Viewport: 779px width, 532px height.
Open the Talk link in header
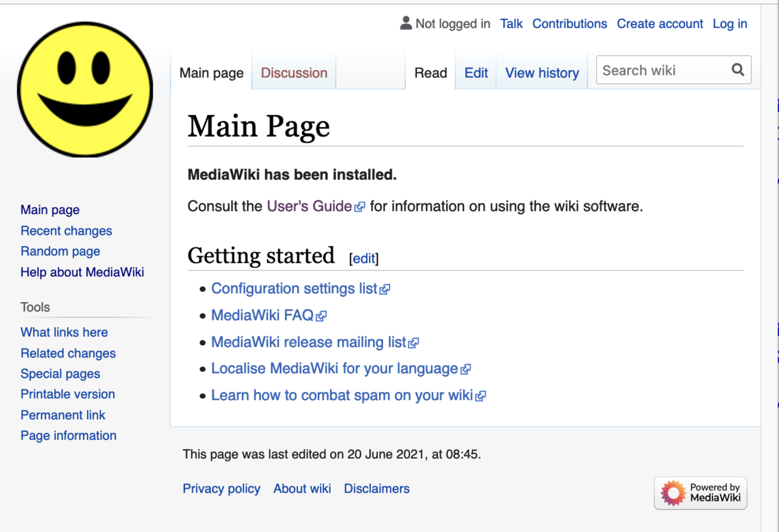(x=512, y=23)
